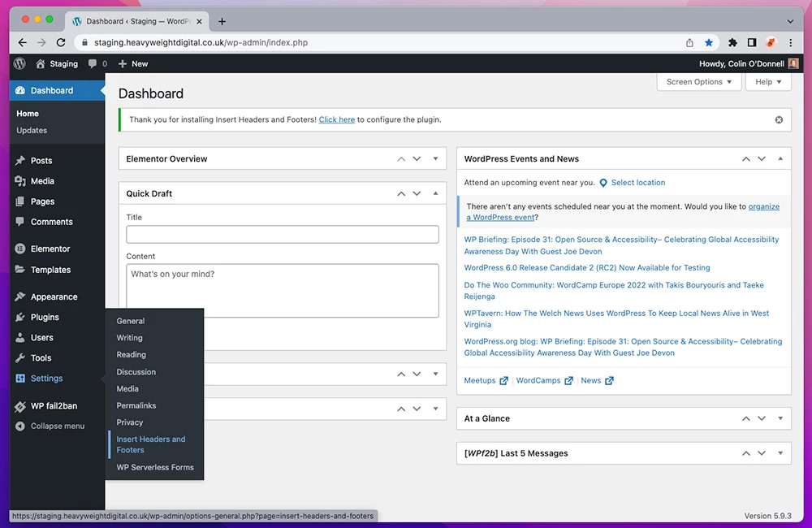Open the Chrome extensions puzzle icon
Viewport: 812px width, 528px height.
732,42
